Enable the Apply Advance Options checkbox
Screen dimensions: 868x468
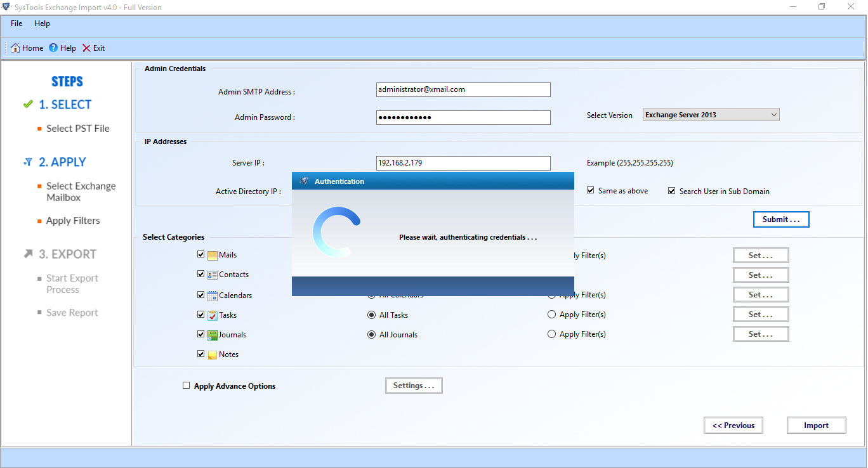click(187, 385)
